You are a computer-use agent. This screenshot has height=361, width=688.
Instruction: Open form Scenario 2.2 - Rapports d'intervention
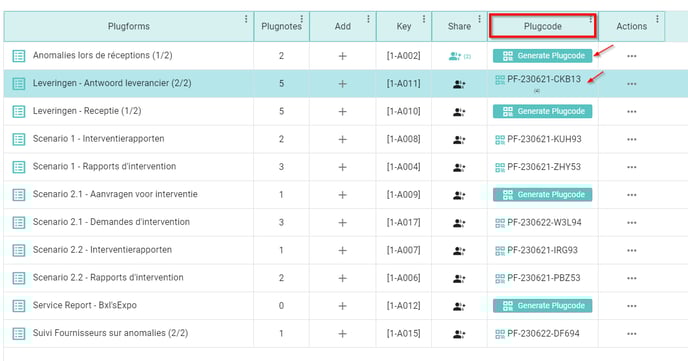click(108, 278)
